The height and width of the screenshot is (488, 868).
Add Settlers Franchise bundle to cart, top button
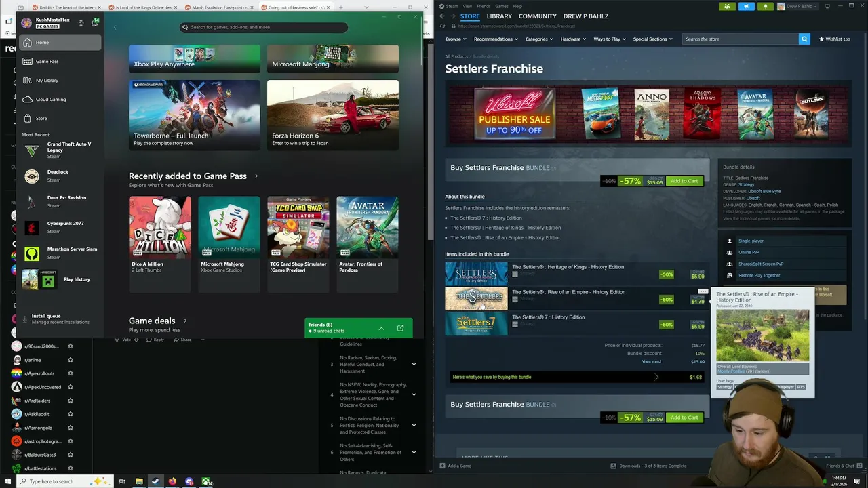pos(684,181)
